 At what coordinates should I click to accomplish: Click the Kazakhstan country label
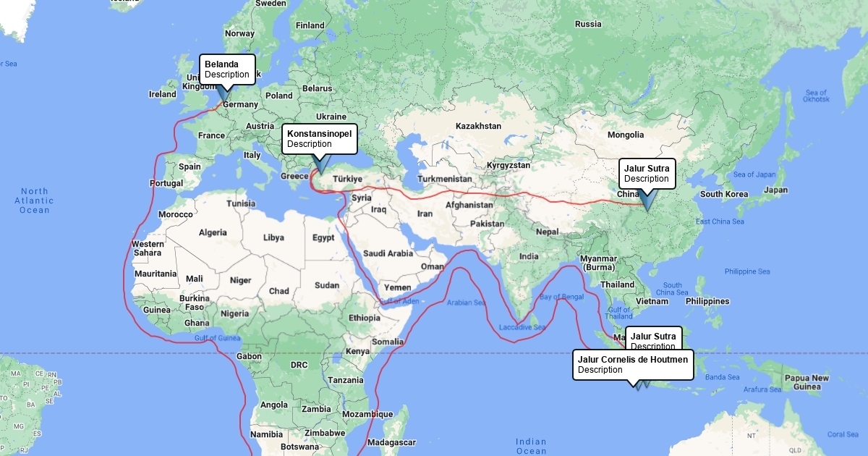pyautogui.click(x=478, y=126)
